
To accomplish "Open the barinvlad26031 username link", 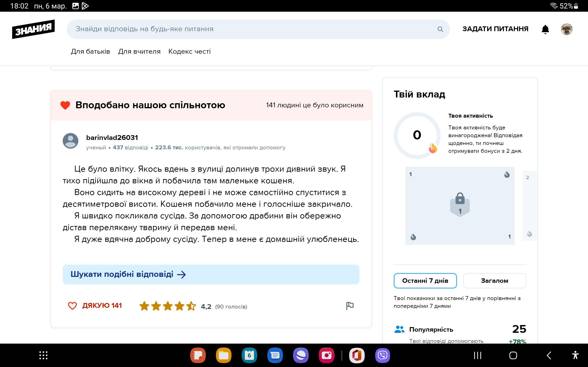I will [x=112, y=138].
